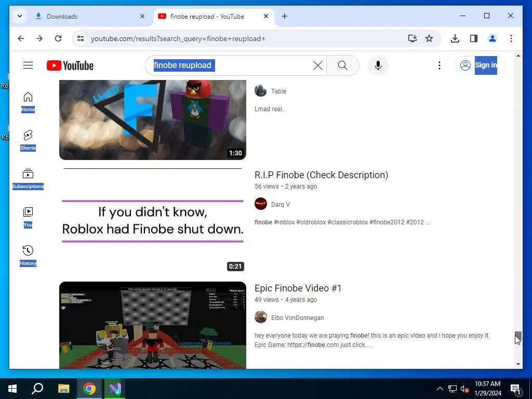Click the Elbo VonDonnegan avatar
532x399 pixels.
tap(261, 317)
